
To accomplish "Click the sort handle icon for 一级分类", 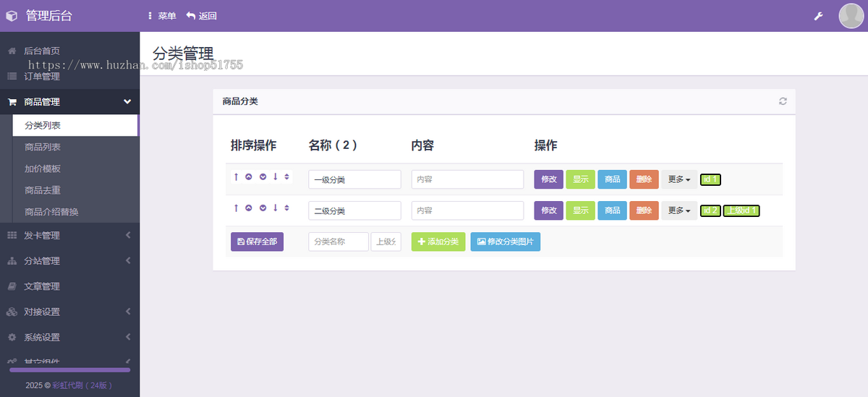I will (287, 176).
